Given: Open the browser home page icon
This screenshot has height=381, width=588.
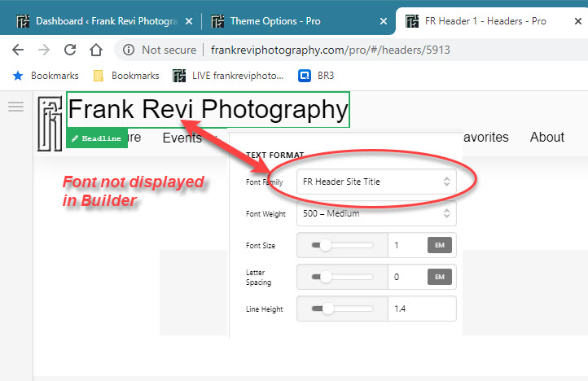Looking at the screenshot, I should [x=96, y=50].
